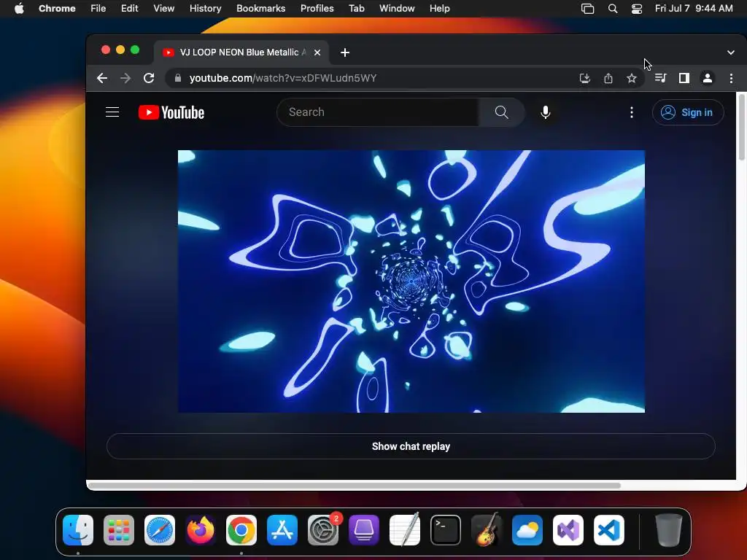Launch Firefox from the Dock

point(201,530)
